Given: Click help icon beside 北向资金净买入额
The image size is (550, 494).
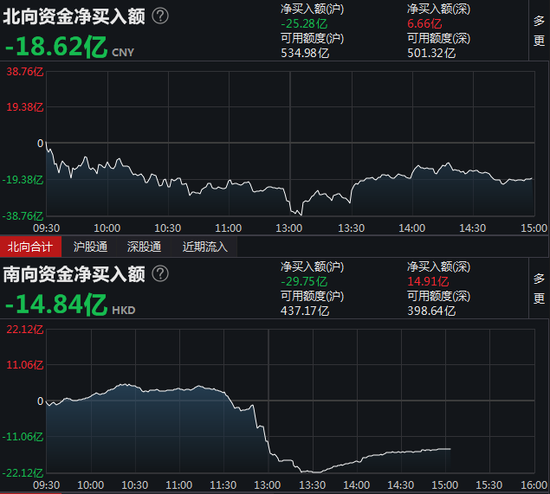Looking at the screenshot, I should [160, 16].
